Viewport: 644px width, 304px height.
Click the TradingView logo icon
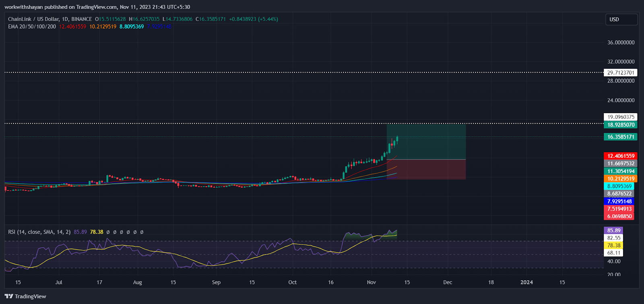[x=9, y=296]
